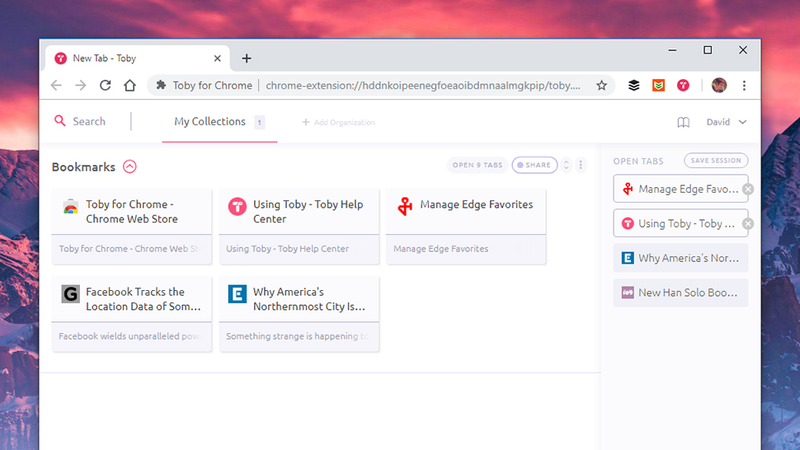The width and height of the screenshot is (800, 450).
Task: Bookmark this page with the star icon
Action: [x=602, y=85]
